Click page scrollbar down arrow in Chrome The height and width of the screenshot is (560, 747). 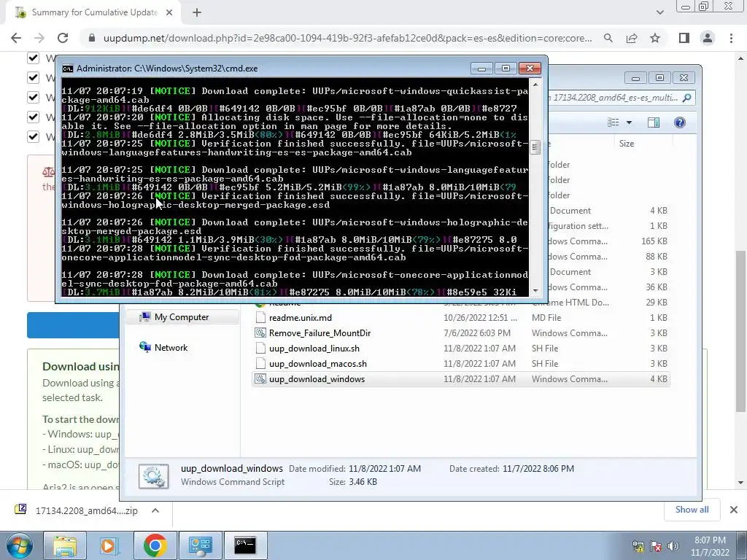click(740, 483)
